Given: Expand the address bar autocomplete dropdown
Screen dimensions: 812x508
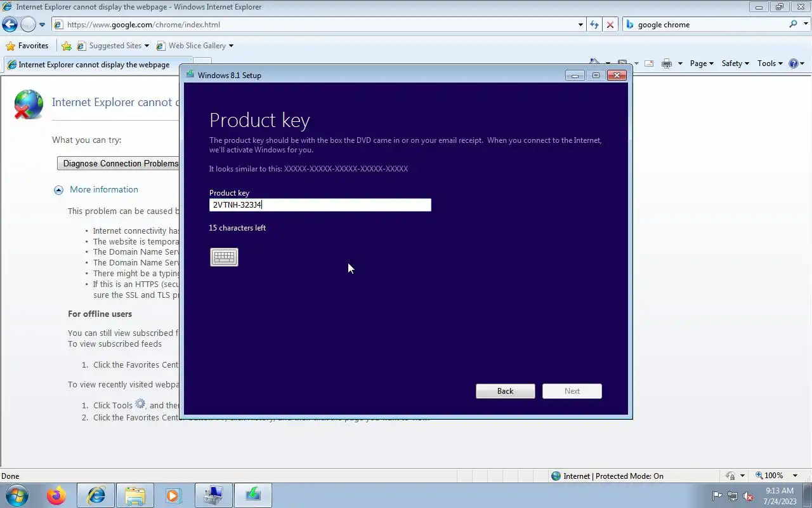Looking at the screenshot, I should pos(580,25).
